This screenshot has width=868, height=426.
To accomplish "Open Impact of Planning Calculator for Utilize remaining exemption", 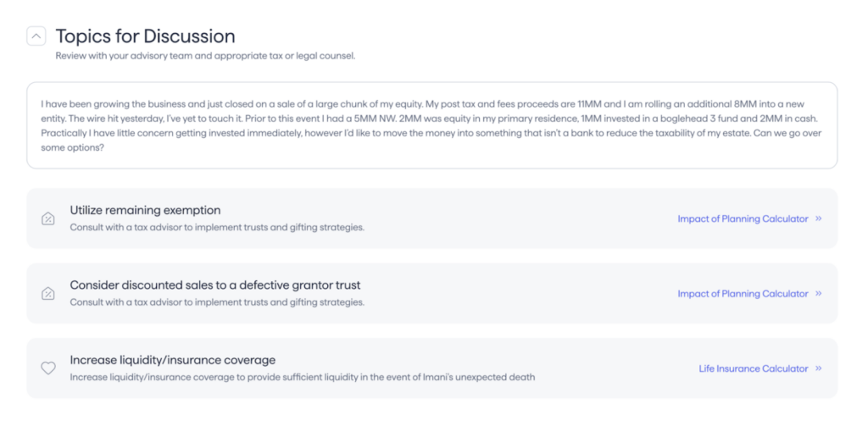I will click(743, 219).
